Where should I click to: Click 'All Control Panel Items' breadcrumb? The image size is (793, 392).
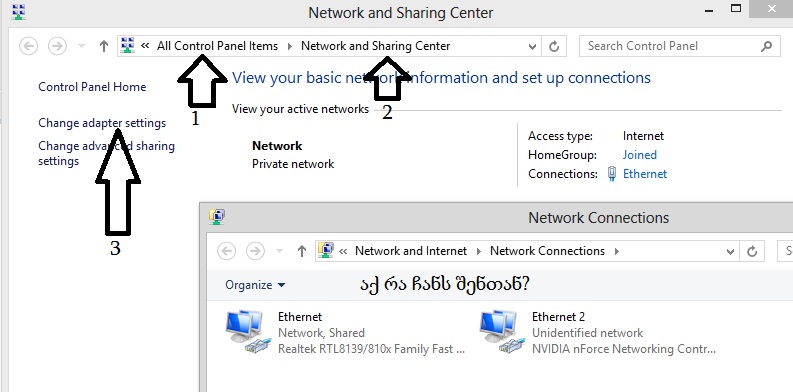pos(217,46)
